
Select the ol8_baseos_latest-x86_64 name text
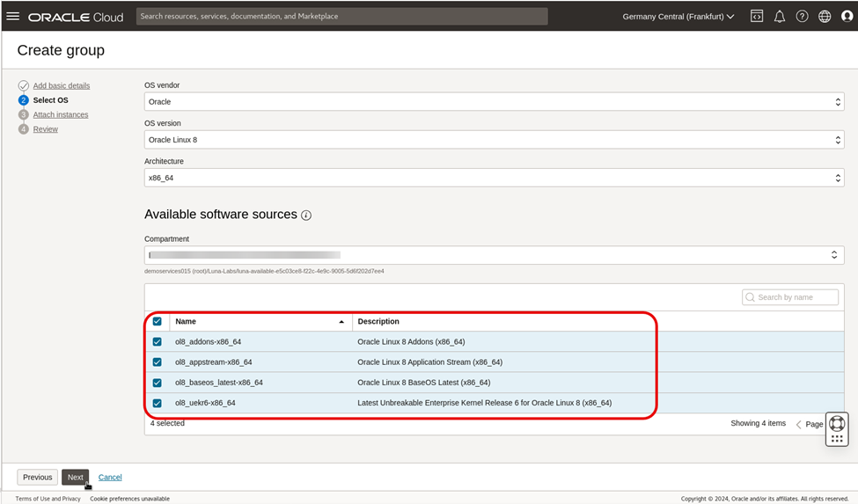(219, 383)
